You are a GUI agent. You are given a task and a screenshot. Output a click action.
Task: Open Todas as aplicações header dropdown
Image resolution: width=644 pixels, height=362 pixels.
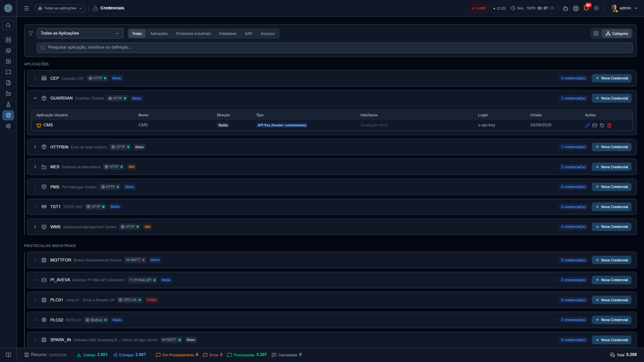click(60, 8)
